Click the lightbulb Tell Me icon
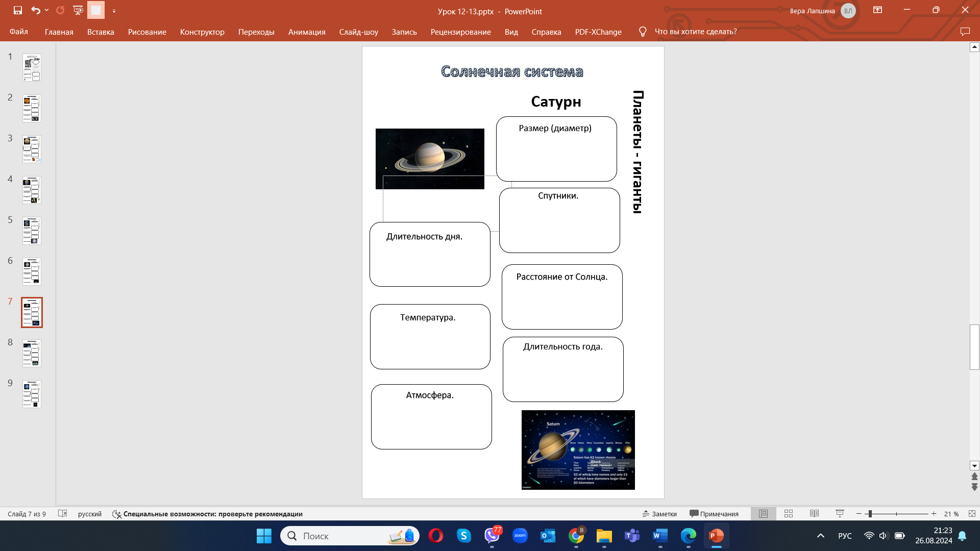This screenshot has width=980, height=551. 643,32
